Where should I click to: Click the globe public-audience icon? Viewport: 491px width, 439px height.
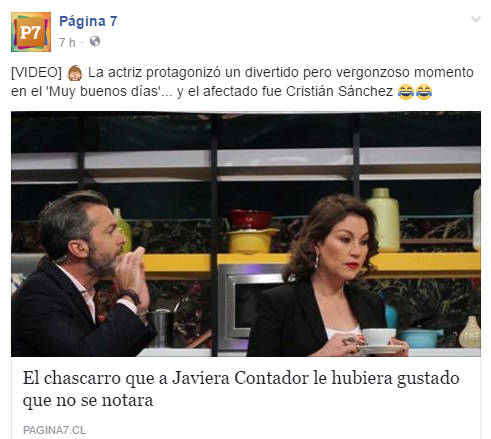click(95, 41)
